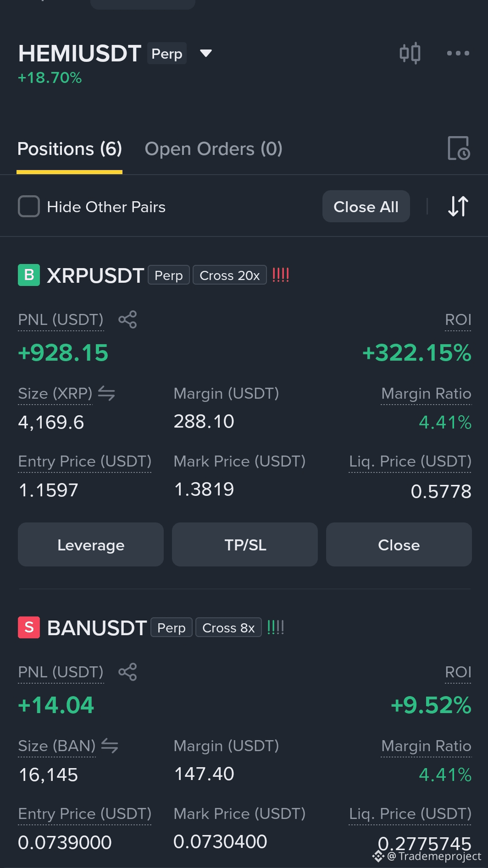Click the Close All button
The height and width of the screenshot is (868, 488).
pos(366,206)
